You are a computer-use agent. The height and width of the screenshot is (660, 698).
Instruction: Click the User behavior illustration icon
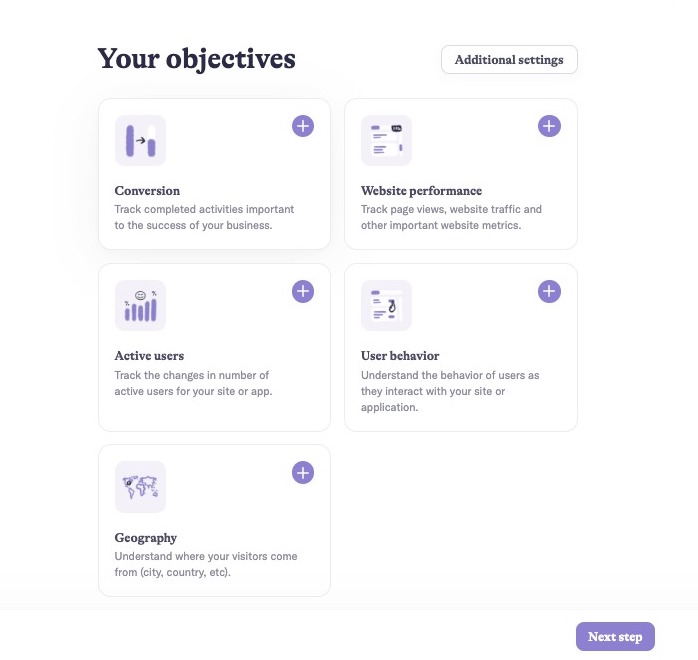(386, 306)
